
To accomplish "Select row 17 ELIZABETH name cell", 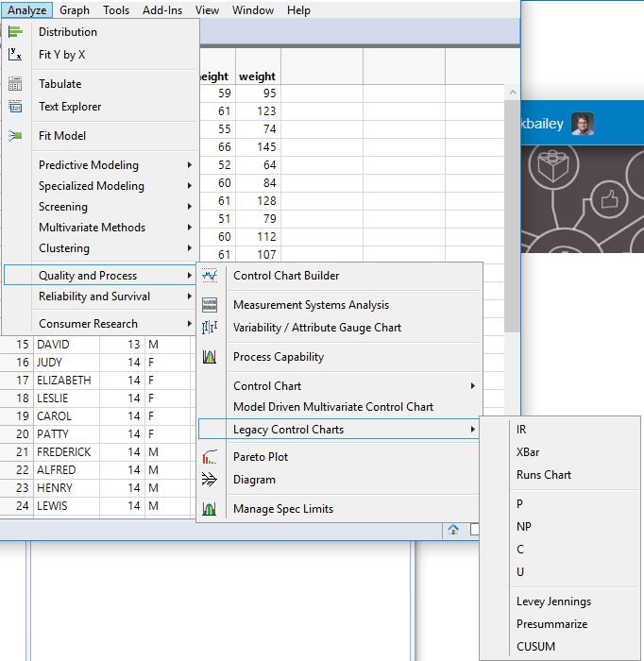I will coord(64,381).
